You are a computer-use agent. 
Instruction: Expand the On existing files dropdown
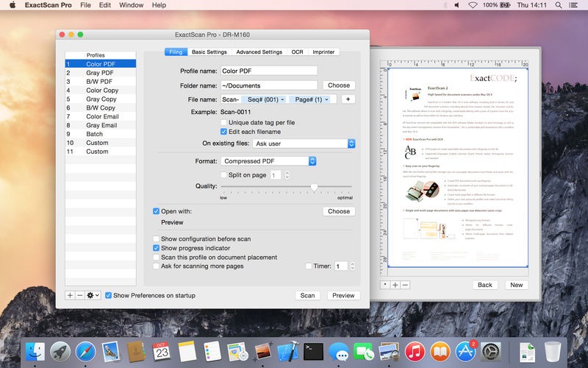(x=304, y=144)
